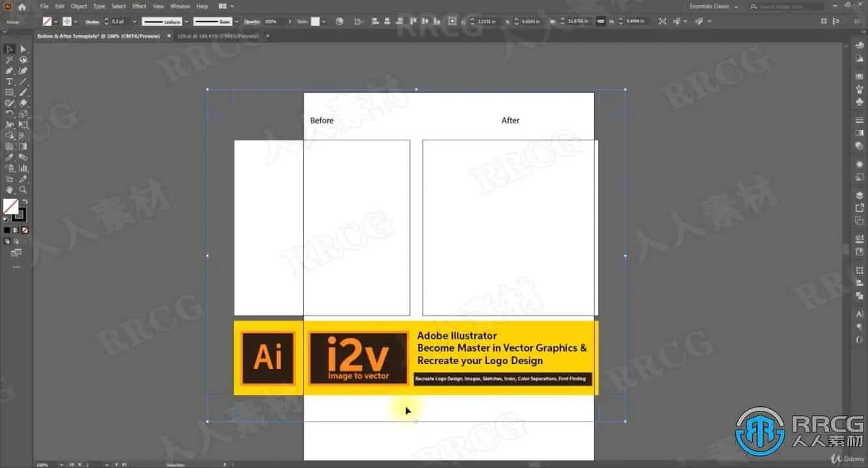The height and width of the screenshot is (468, 868).
Task: Toggle Constrain Width and Height Proportions link
Action: tap(600, 21)
